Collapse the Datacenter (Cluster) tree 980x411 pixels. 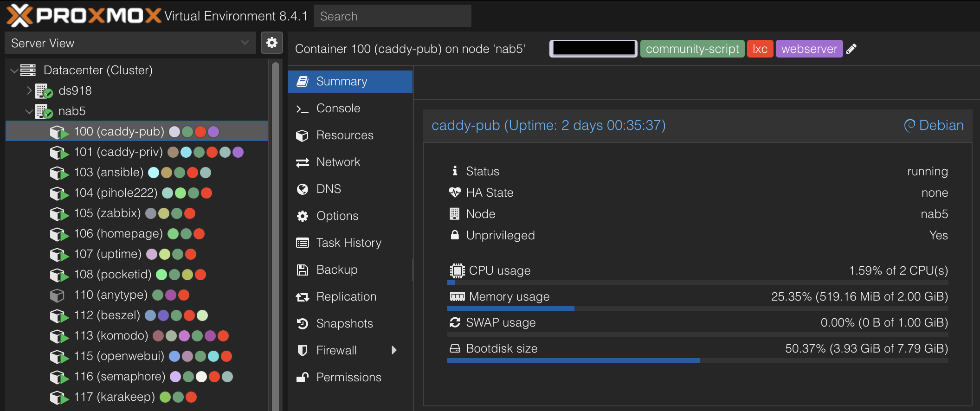coord(14,71)
